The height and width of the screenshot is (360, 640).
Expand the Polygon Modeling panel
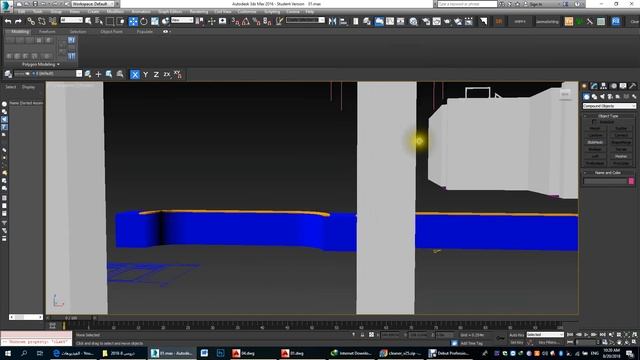40,64
